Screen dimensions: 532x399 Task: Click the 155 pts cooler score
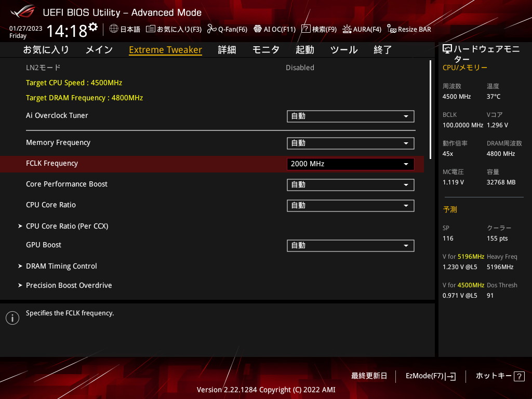497,238
